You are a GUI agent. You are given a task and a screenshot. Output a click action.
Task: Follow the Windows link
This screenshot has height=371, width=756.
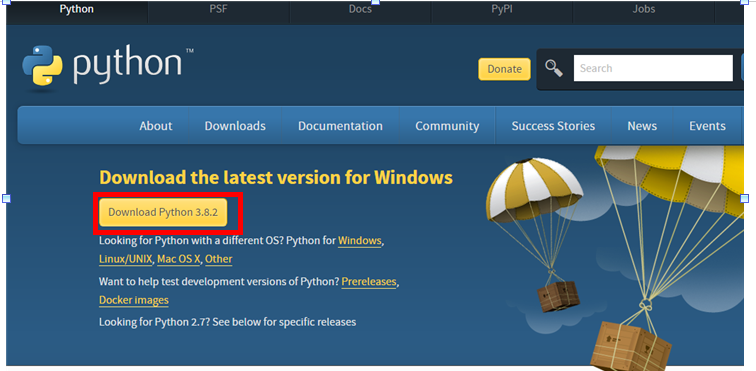pyautogui.click(x=360, y=241)
